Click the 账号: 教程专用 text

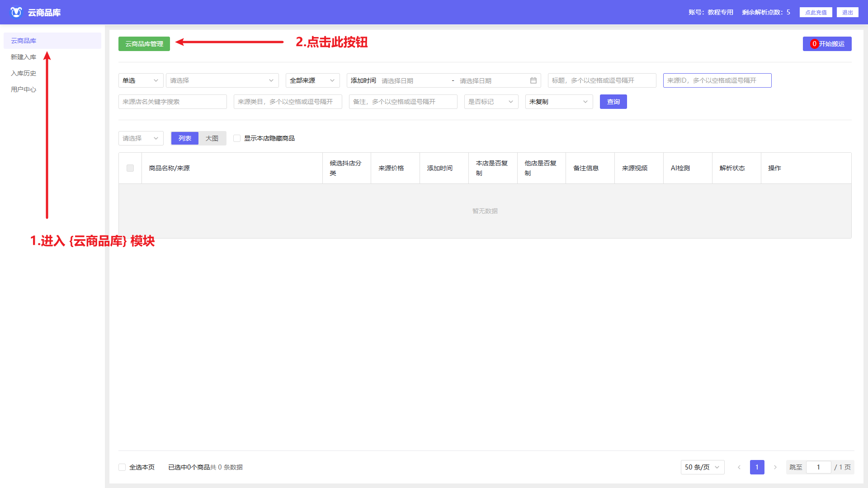click(x=711, y=12)
